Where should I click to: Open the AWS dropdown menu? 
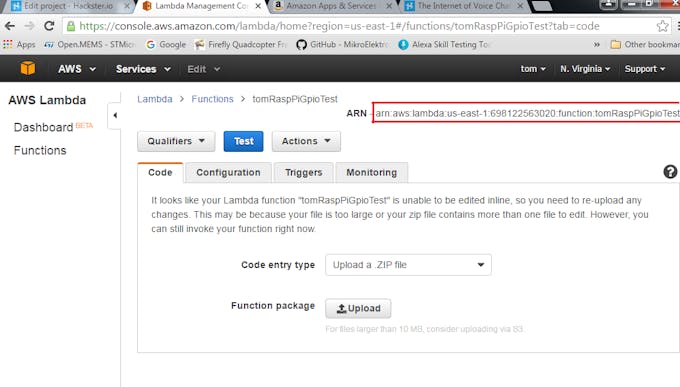[x=77, y=69]
